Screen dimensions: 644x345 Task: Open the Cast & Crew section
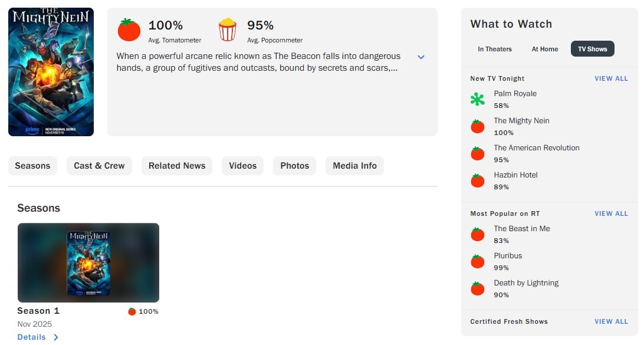[x=99, y=166]
